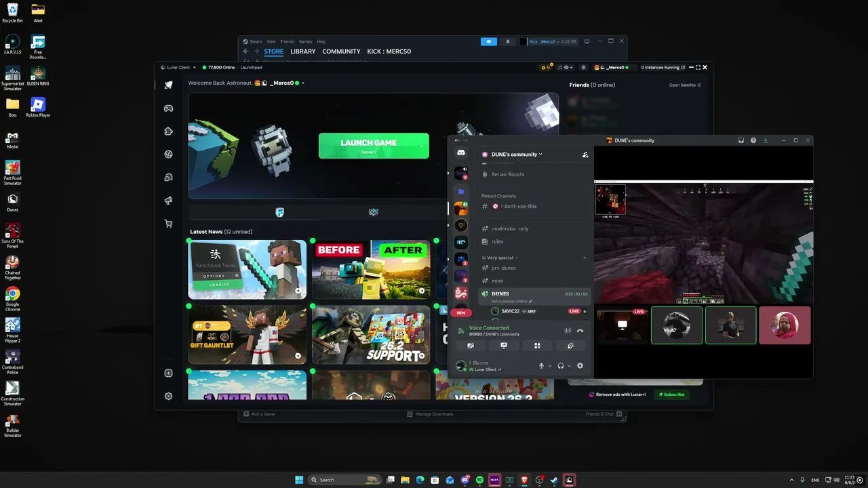Open Discord headphones output options arrow
The image size is (868, 488).
[569, 366]
